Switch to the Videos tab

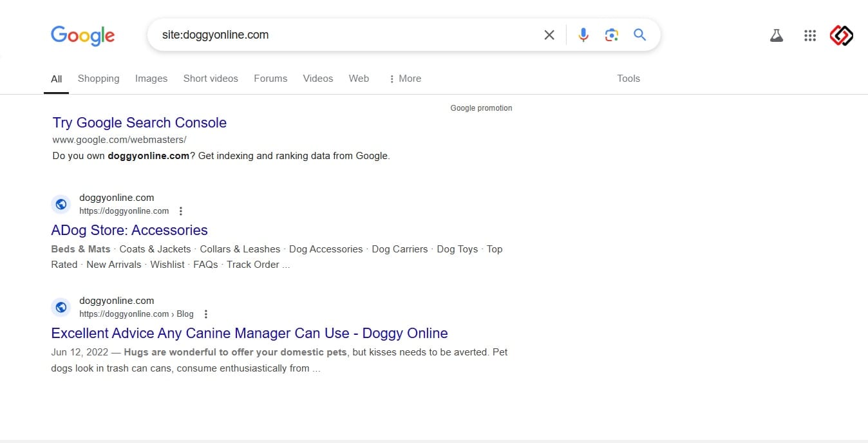[x=318, y=79]
